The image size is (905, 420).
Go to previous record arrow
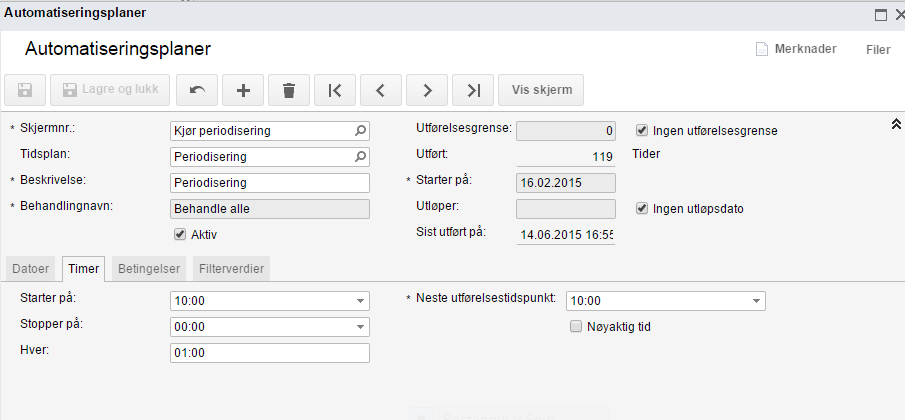[381, 90]
